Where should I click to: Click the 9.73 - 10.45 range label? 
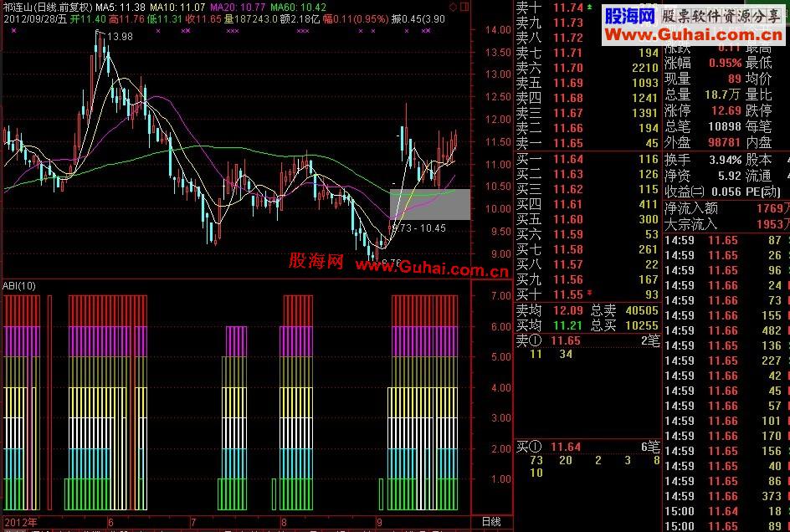click(x=419, y=228)
